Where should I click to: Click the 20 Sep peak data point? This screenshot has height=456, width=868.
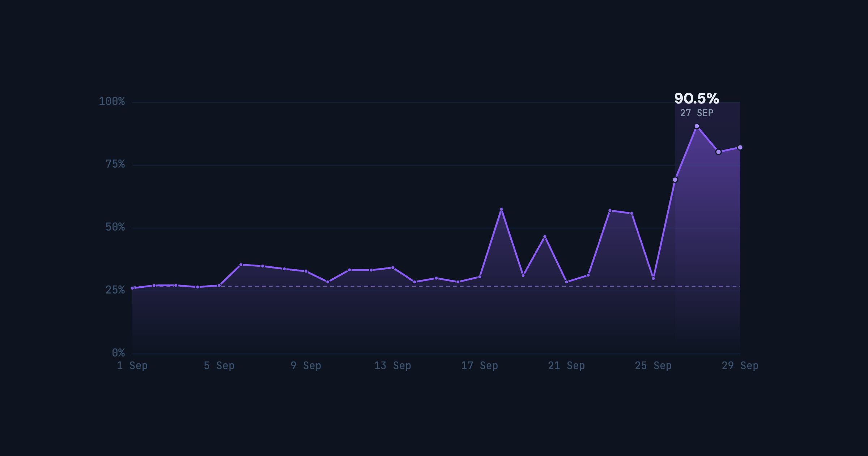point(545,237)
